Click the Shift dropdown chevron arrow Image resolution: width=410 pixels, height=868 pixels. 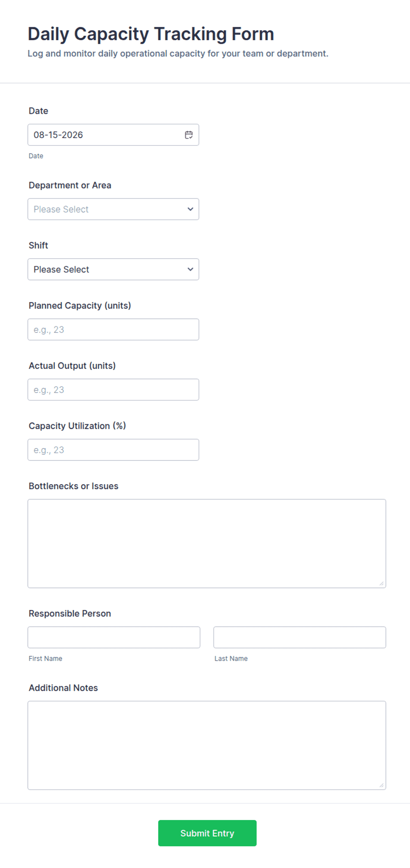[x=190, y=269]
